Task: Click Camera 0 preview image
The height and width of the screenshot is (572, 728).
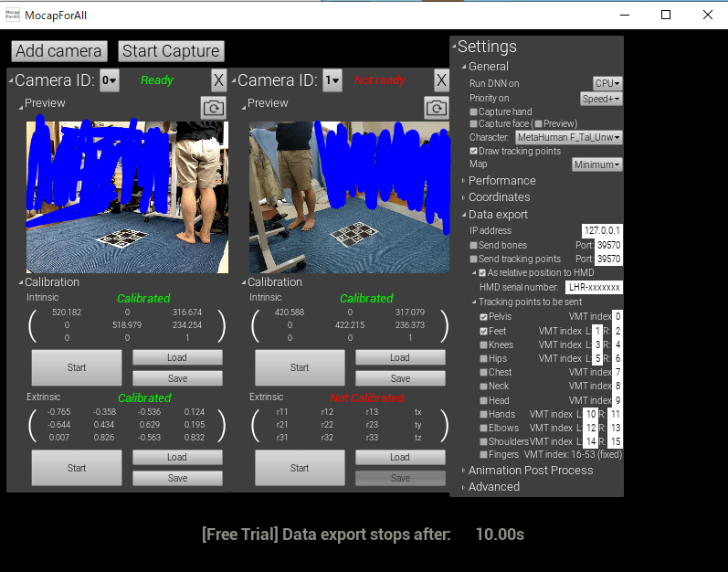Action: (127, 197)
